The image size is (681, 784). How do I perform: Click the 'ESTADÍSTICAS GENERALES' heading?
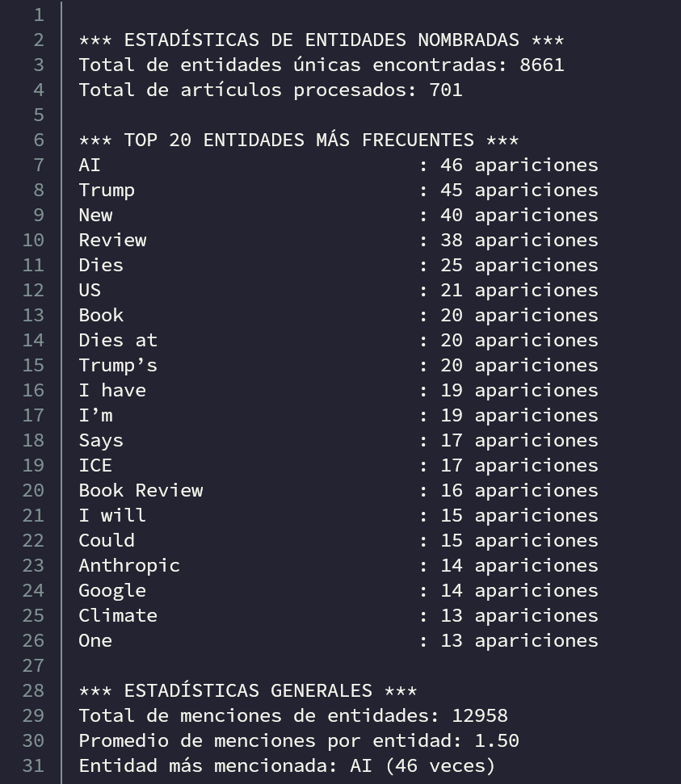[247, 690]
